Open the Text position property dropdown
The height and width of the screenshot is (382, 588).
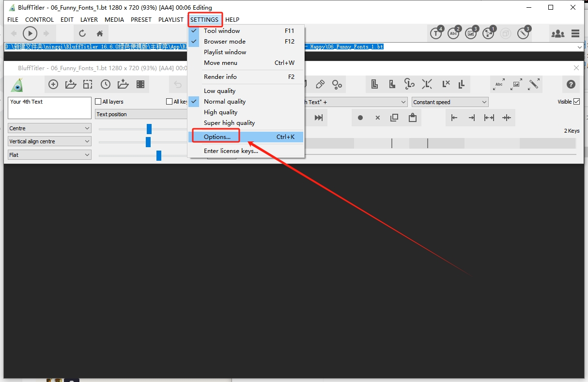[x=141, y=114]
